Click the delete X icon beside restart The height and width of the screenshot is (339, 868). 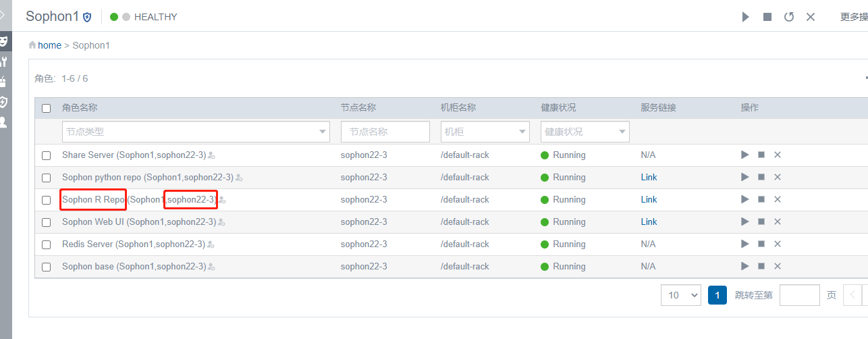click(811, 17)
